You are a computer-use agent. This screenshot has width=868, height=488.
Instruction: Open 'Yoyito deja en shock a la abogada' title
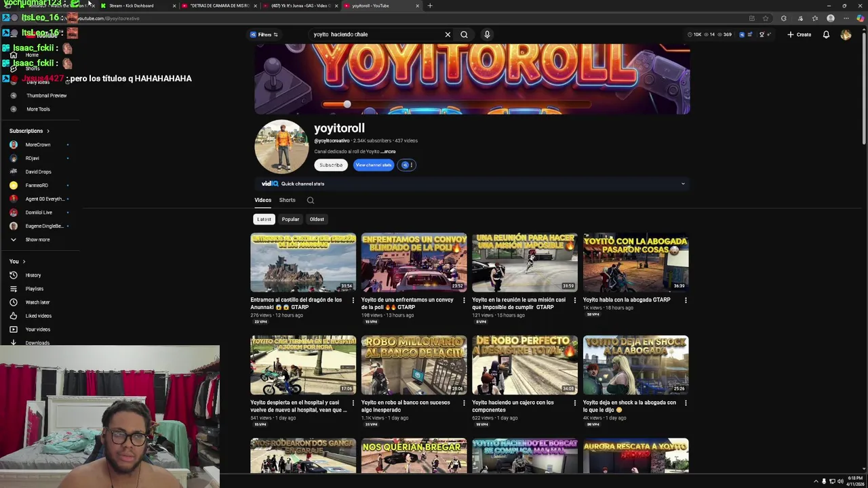629,406
